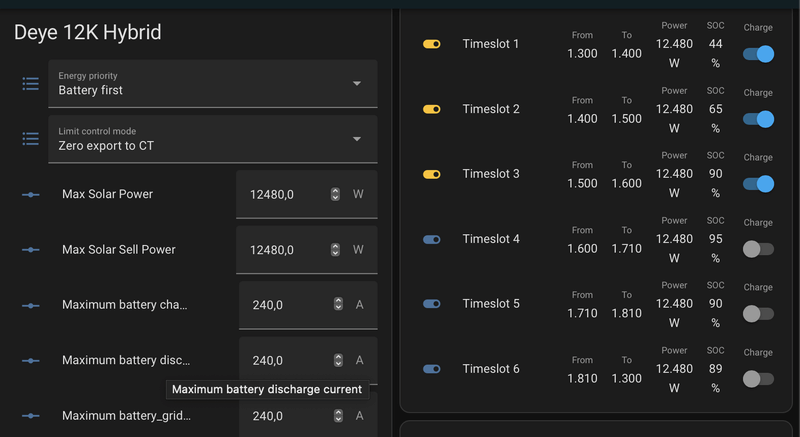Open the Energy priority dropdown
This screenshot has width=800, height=437.
[213, 84]
